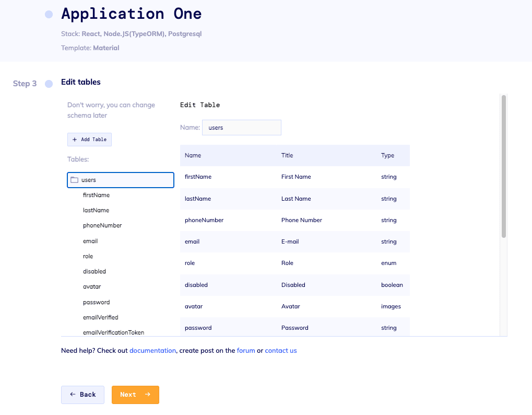Click the Role title cell
This screenshot has height=415, width=532.
(287, 263)
